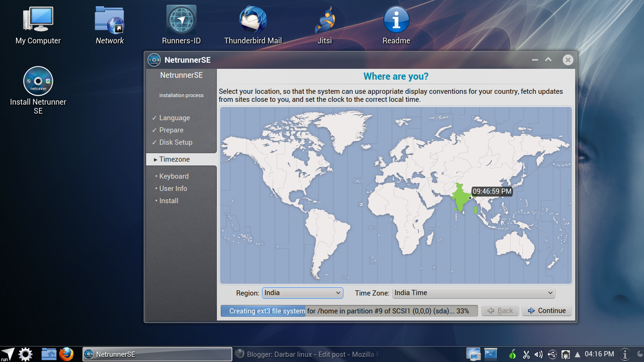Screen dimensions: 644x362
Task: Select the User Info step
Action: (173, 188)
